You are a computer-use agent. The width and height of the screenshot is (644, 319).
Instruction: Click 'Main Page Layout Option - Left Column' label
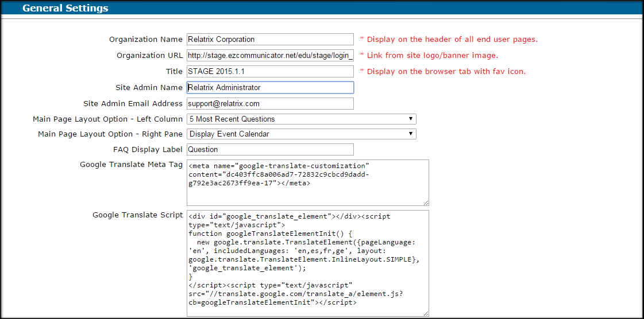pos(107,119)
